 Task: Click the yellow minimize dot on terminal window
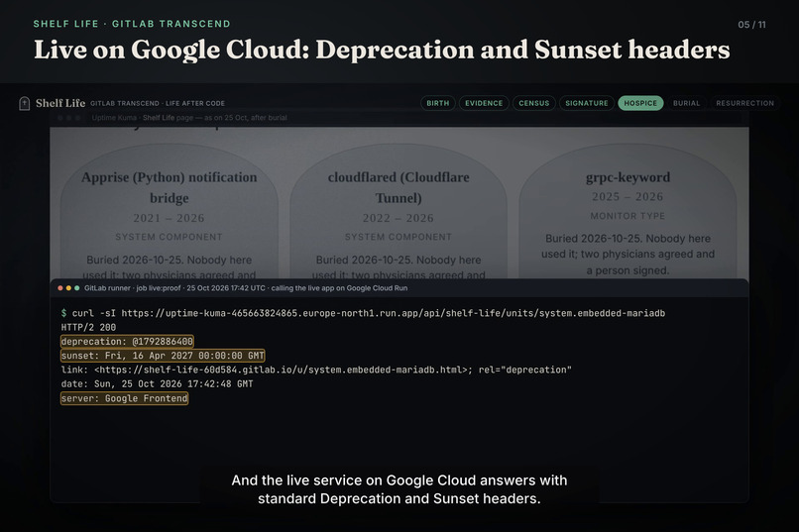68,288
